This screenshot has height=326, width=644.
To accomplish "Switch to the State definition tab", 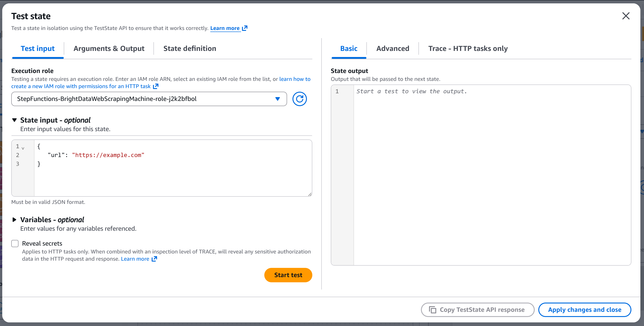I will pos(190,48).
